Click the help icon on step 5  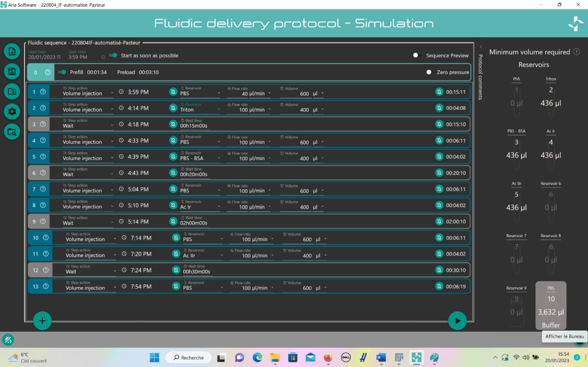(x=43, y=157)
